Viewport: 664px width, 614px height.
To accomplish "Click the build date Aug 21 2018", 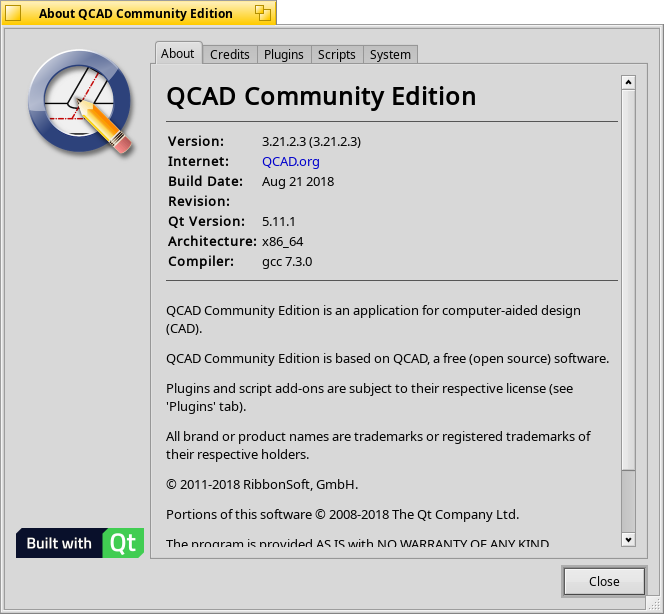I will coord(298,182).
